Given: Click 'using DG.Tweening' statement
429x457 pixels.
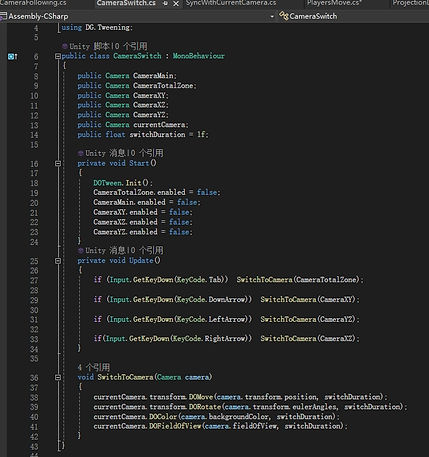Looking at the screenshot, I should click(97, 27).
